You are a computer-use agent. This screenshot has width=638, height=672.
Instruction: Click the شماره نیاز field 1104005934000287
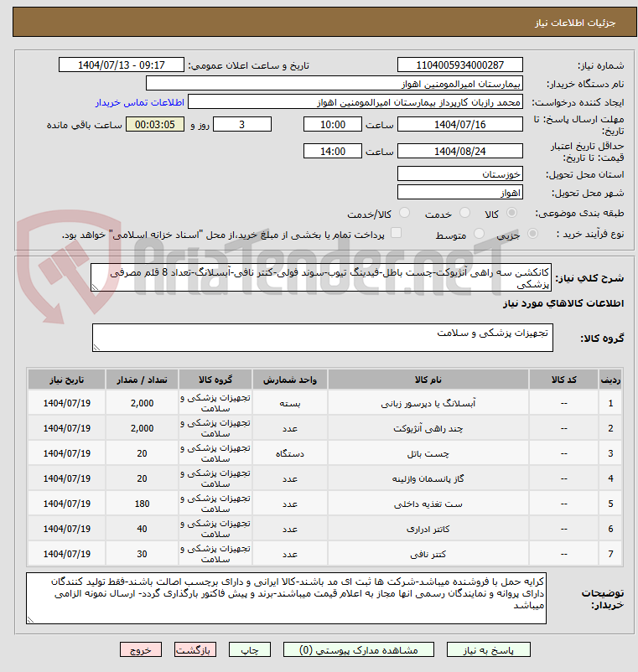point(460,65)
